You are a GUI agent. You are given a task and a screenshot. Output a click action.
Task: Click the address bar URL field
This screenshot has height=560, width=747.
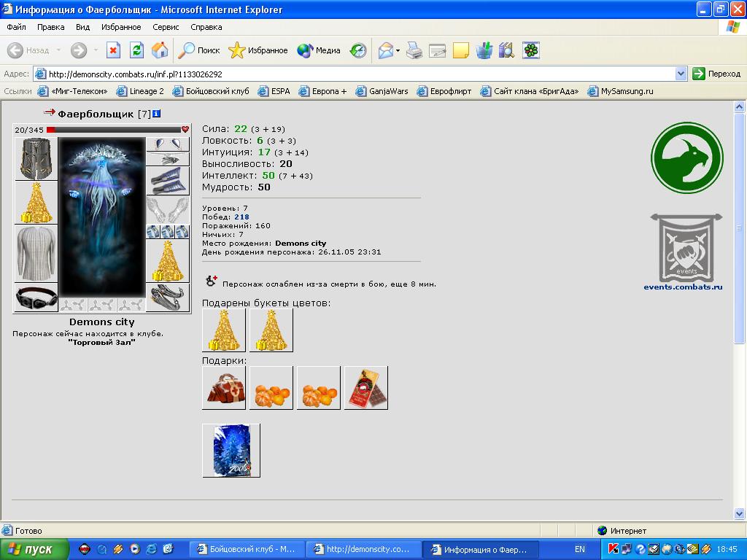point(355,74)
